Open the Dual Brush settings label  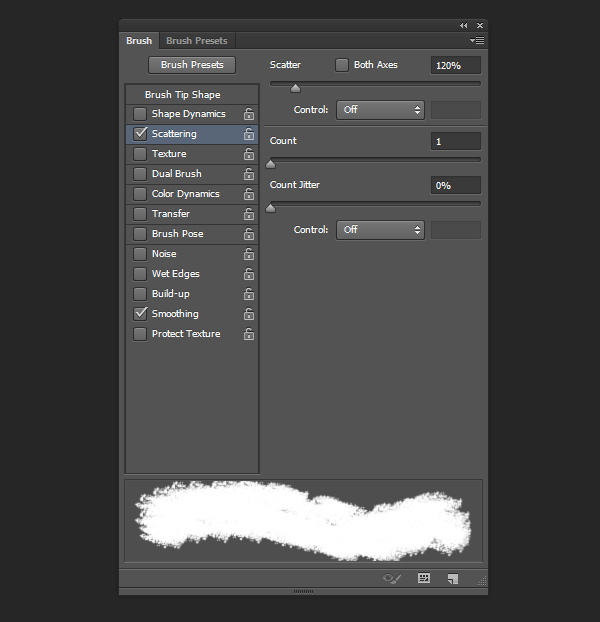[x=176, y=174]
